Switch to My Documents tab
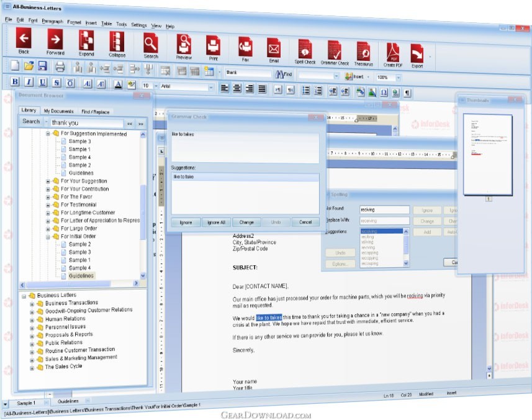532x420 pixels. click(59, 111)
